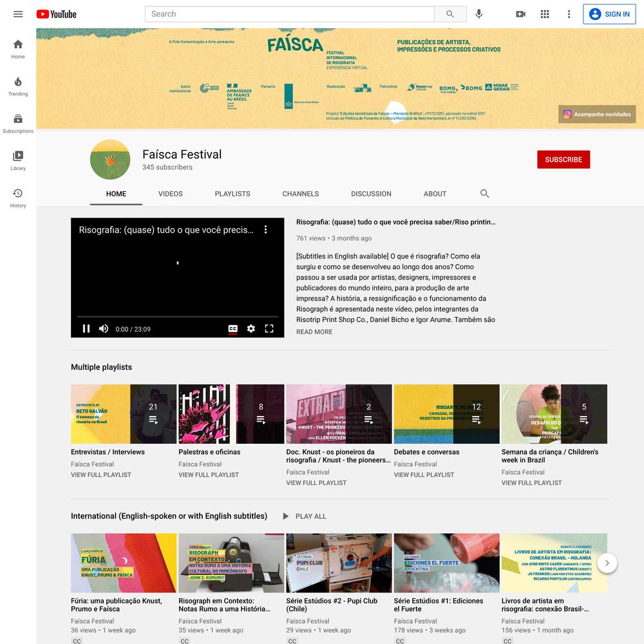This screenshot has height=644, width=644.
Task: Seek on the video progress bar
Action: click(x=178, y=317)
